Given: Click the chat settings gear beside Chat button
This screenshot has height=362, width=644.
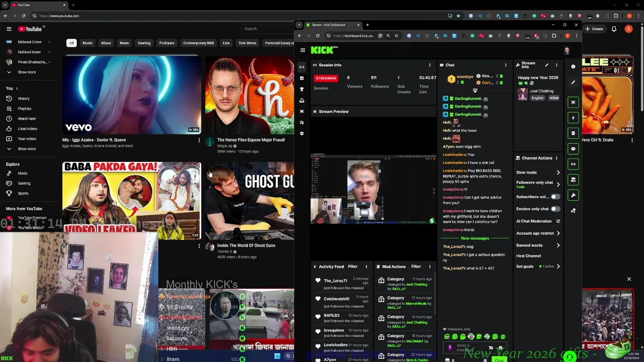Looking at the screenshot, I should [485, 360].
